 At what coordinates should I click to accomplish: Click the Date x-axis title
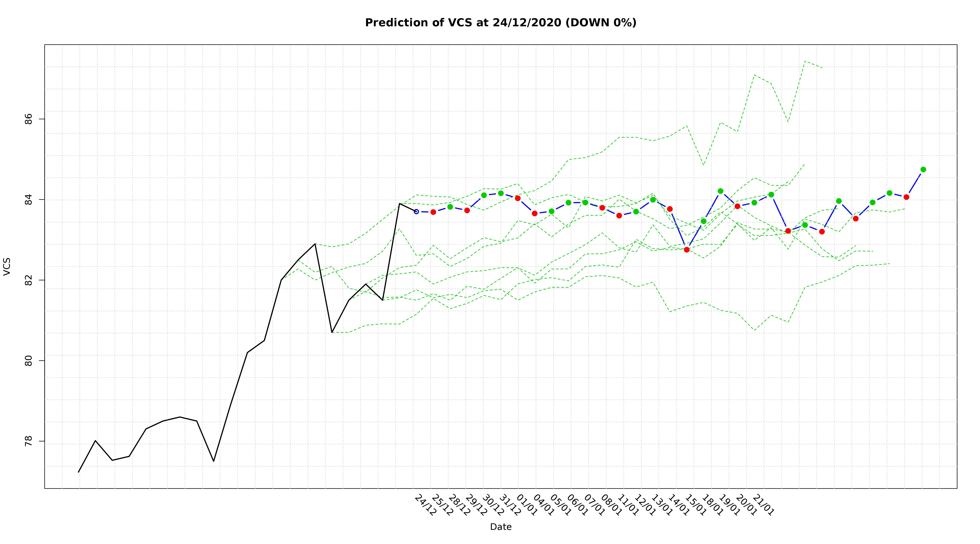(x=501, y=527)
